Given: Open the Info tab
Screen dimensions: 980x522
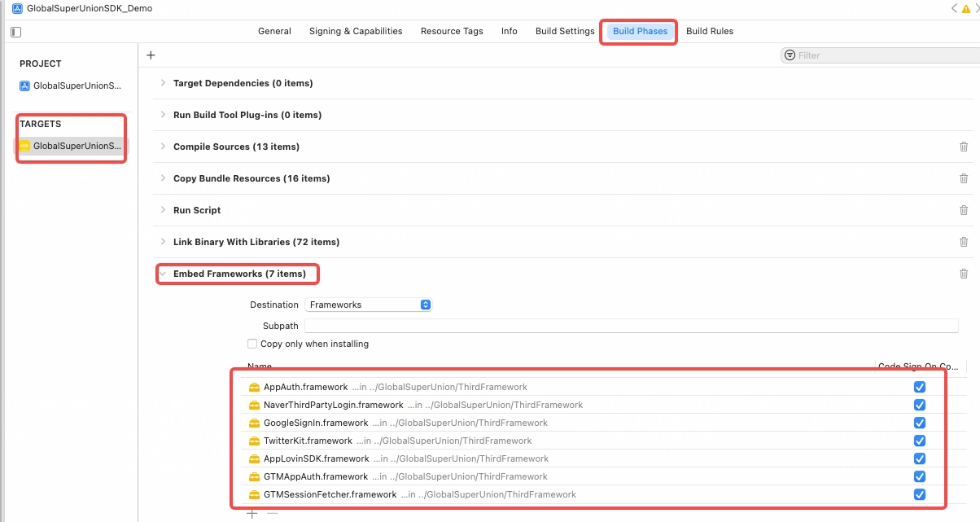Looking at the screenshot, I should point(510,31).
